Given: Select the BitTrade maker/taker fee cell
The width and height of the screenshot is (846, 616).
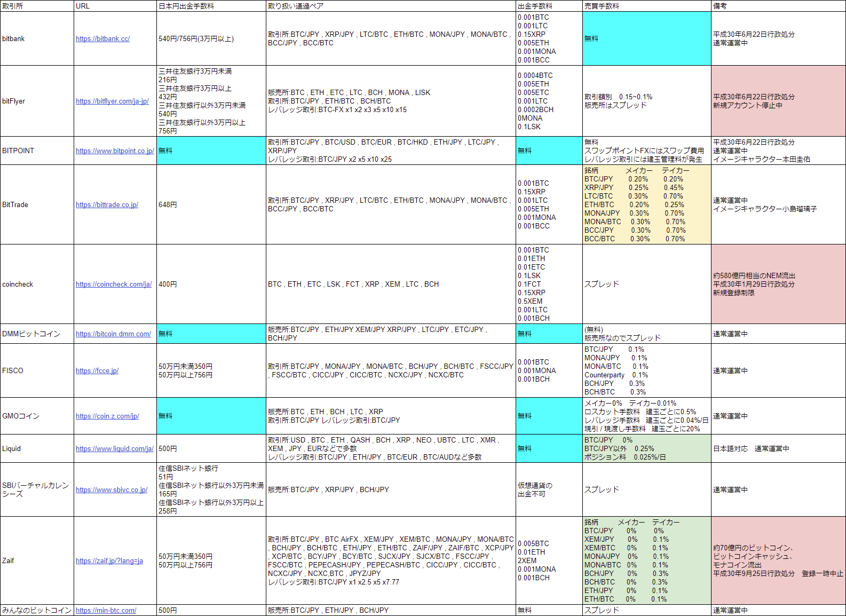Looking at the screenshot, I should pos(646,205).
